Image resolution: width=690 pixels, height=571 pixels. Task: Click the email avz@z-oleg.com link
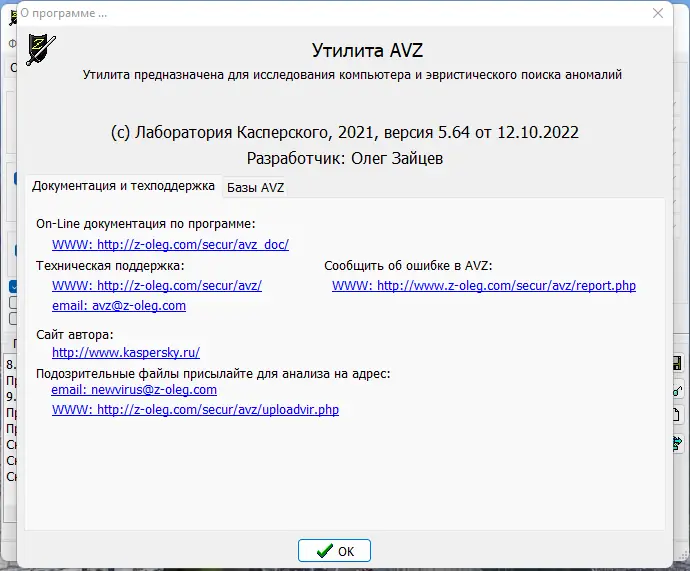point(119,306)
